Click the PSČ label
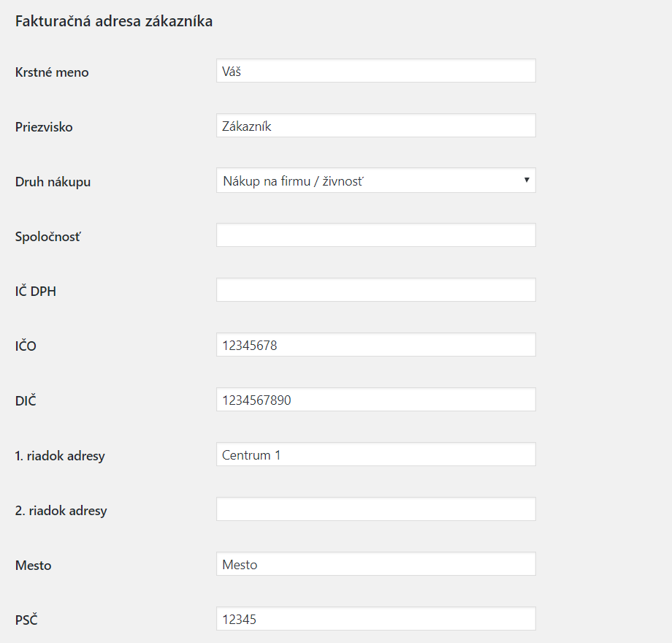This screenshot has width=672, height=643. (26, 620)
